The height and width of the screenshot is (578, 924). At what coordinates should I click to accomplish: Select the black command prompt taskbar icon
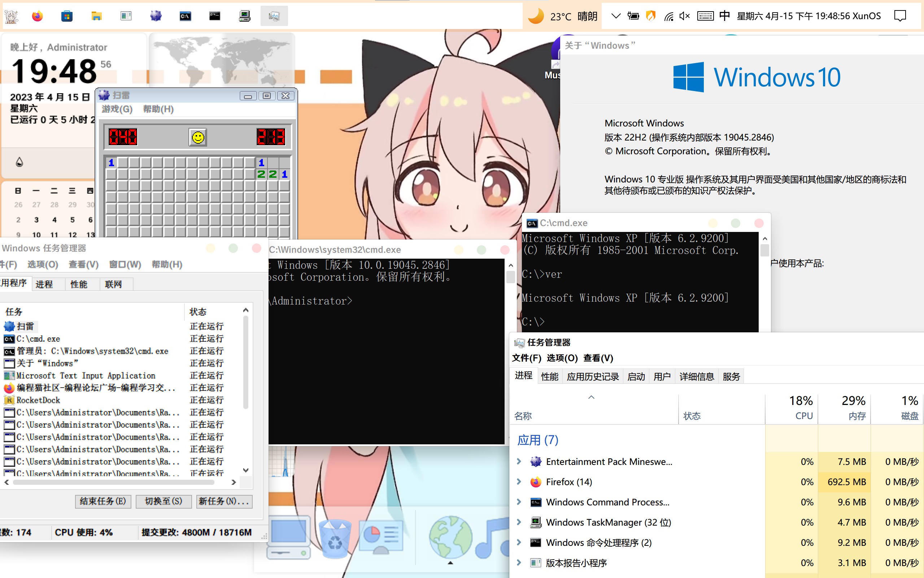pyautogui.click(x=215, y=16)
